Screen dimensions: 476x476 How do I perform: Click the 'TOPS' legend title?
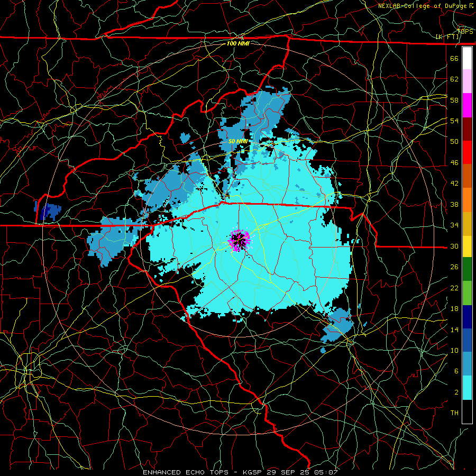tap(465, 32)
